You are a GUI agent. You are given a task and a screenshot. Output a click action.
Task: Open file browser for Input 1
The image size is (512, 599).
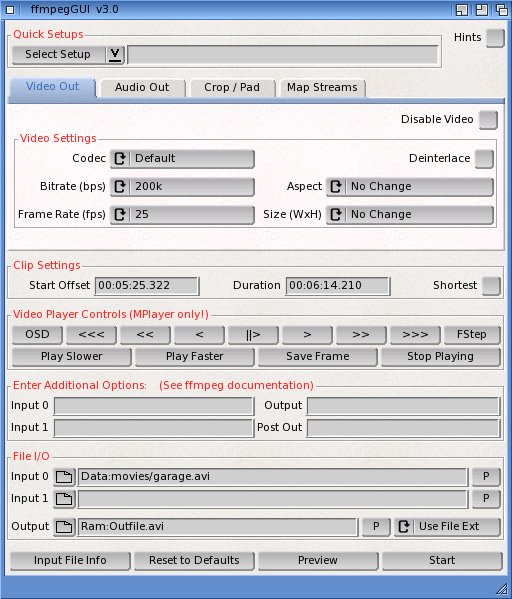click(x=64, y=499)
